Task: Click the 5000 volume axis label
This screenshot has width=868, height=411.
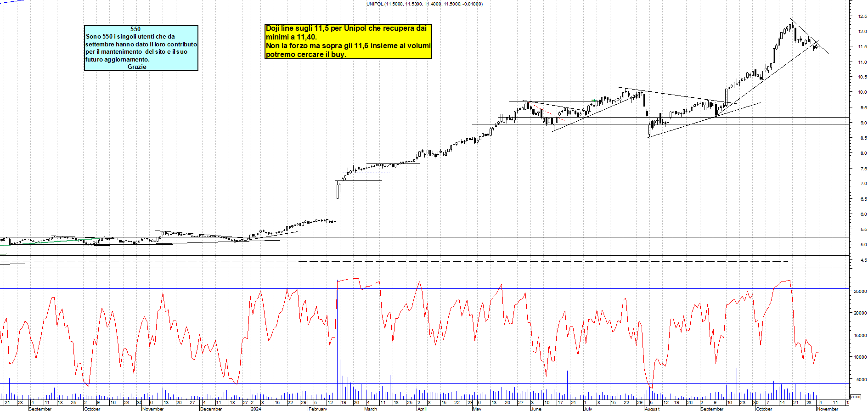Action: (x=862, y=380)
